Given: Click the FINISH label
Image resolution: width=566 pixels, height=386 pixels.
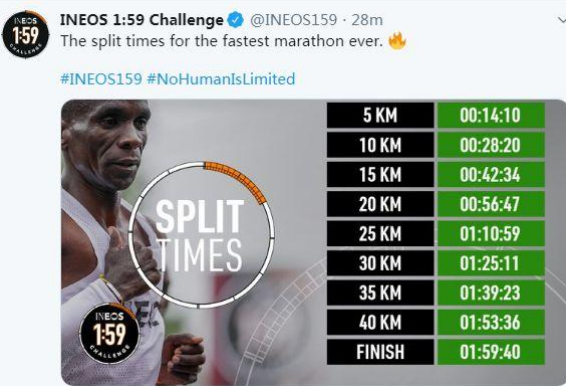Looking at the screenshot, I should (x=380, y=352).
